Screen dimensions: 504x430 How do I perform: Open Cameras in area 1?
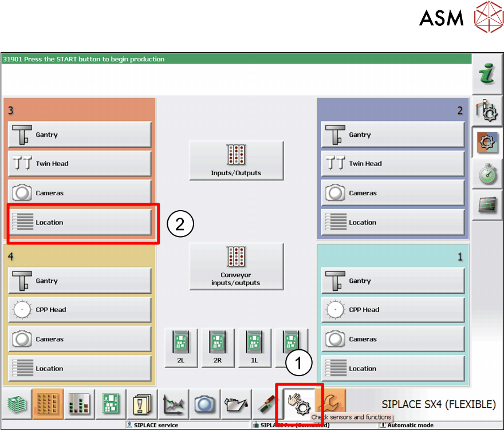(392, 339)
